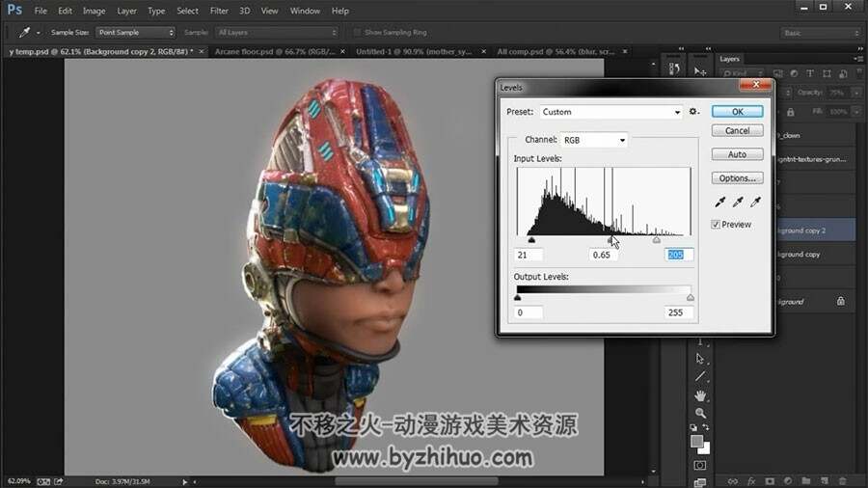
Task: Open the status bar Doc info arrow
Action: click(184, 481)
